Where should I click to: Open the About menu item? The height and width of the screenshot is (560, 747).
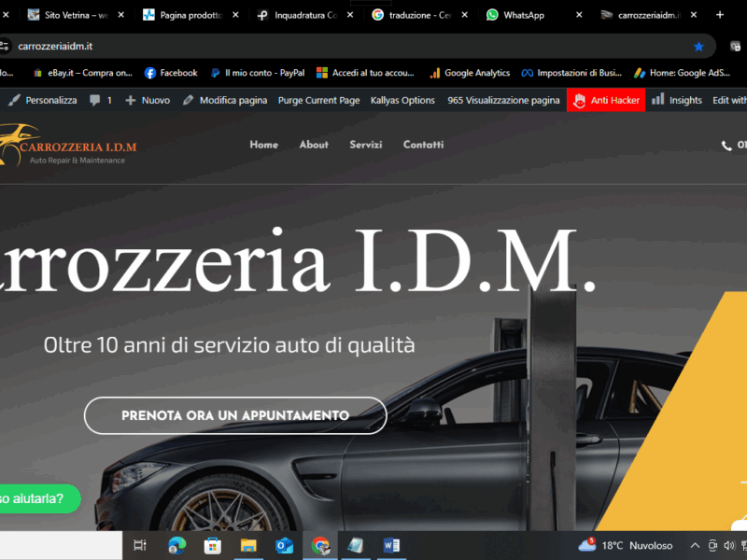point(314,145)
